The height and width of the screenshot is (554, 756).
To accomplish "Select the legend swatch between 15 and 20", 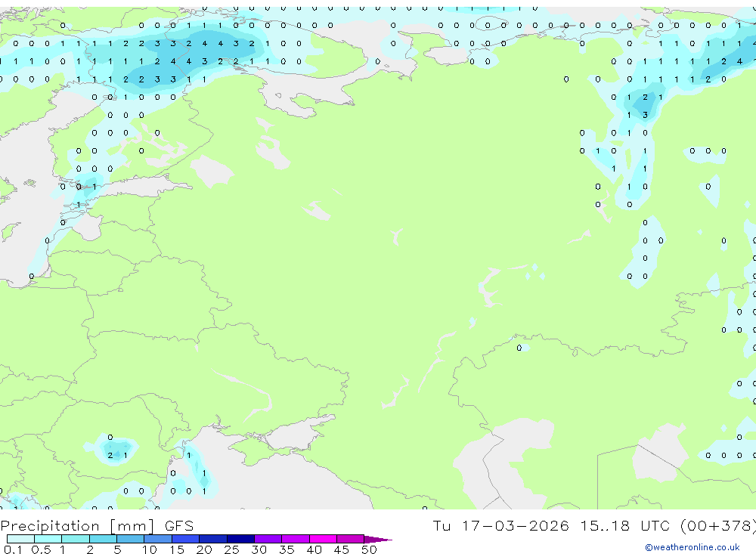I will [x=186, y=539].
